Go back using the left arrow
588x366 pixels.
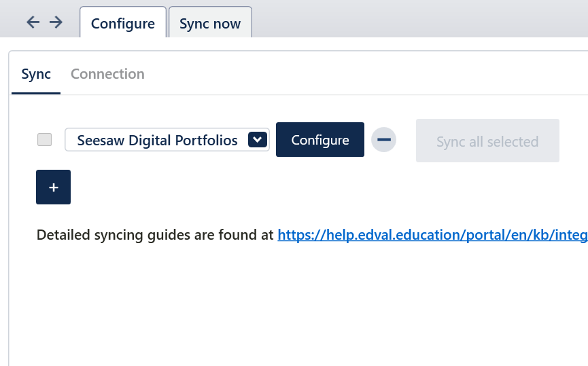33,22
